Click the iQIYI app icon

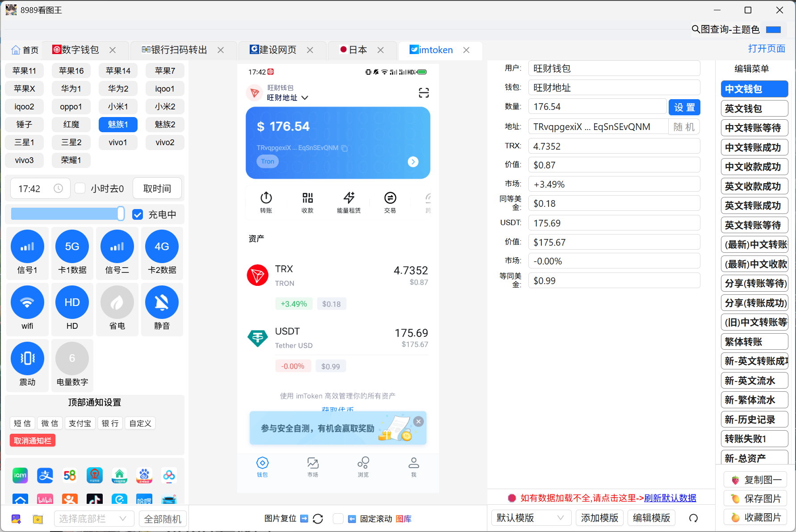[x=20, y=475]
